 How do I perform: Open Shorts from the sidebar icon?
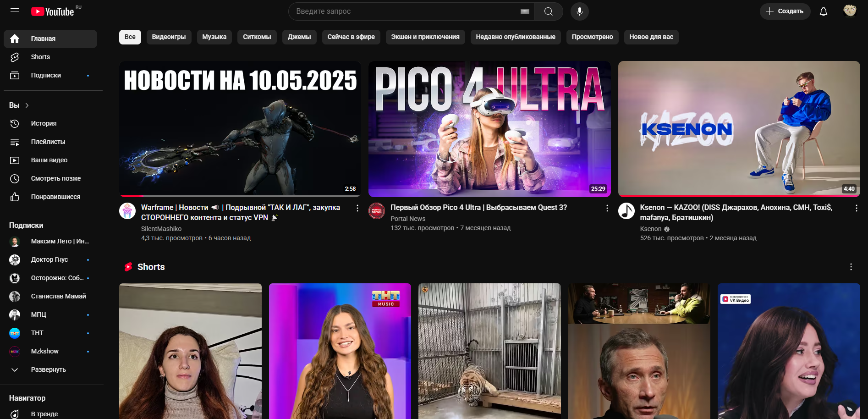click(x=15, y=57)
